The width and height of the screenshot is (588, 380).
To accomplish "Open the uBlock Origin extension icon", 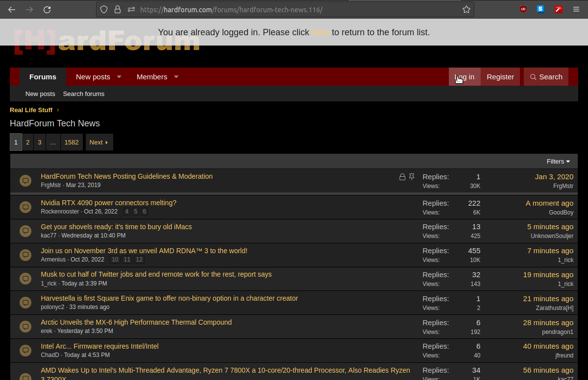I will coord(523,9).
